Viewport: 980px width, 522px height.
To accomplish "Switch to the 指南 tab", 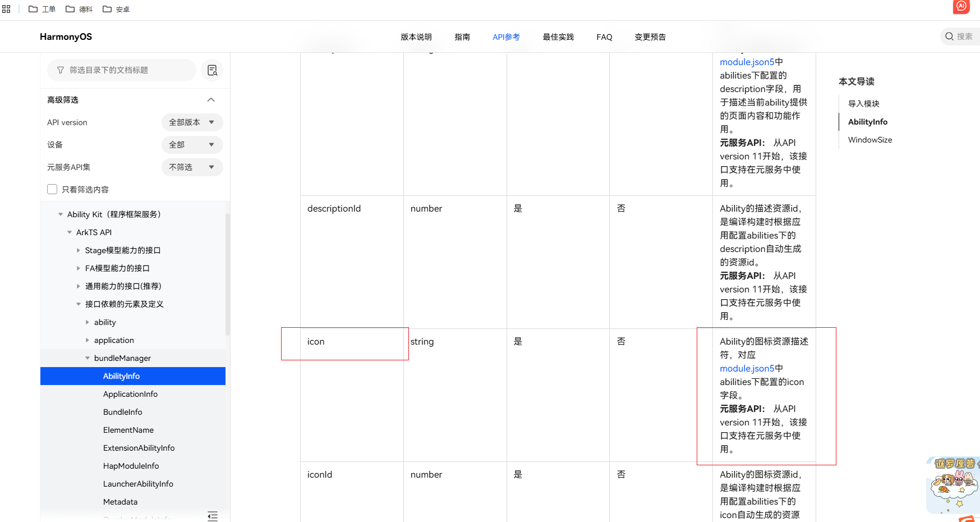I will point(462,37).
